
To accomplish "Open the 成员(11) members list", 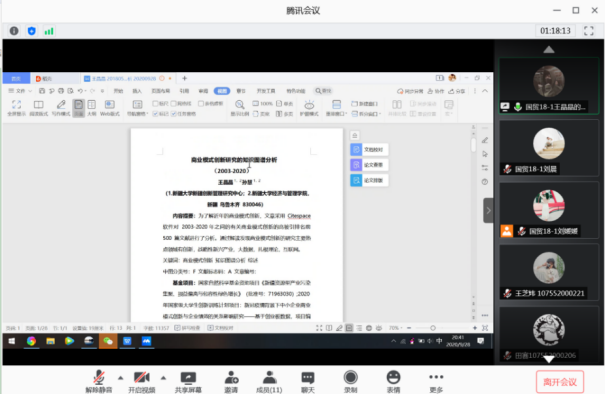I will 269,382.
